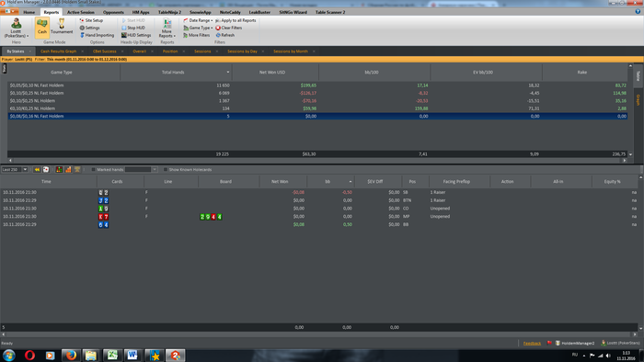Open the Settings gear option
Screen dimensions: 644x362
click(x=89, y=28)
